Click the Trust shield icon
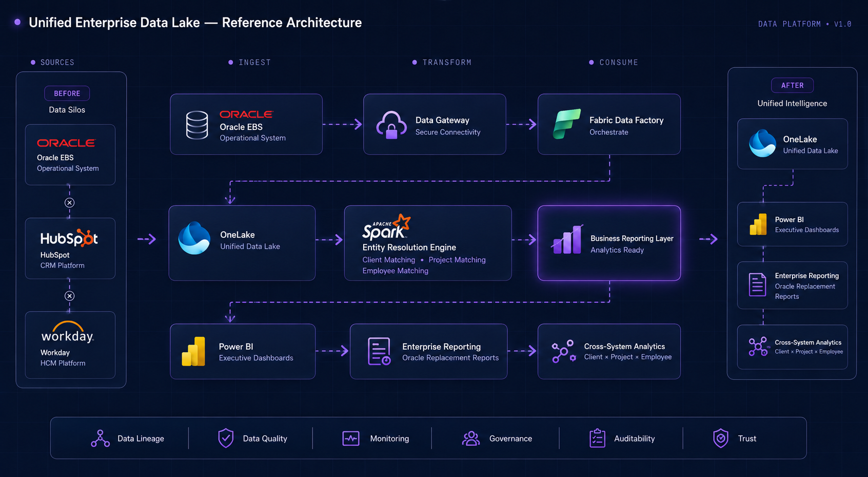Screen dimensions: 868x477 (x=721, y=438)
